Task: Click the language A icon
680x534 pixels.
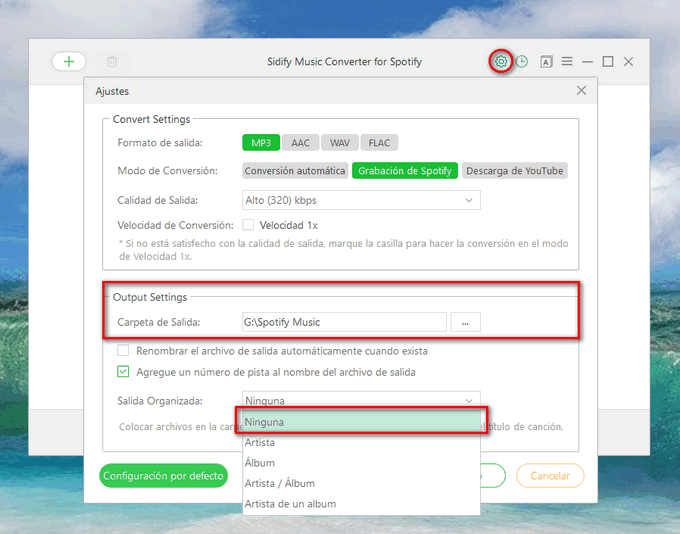Action: [x=546, y=62]
